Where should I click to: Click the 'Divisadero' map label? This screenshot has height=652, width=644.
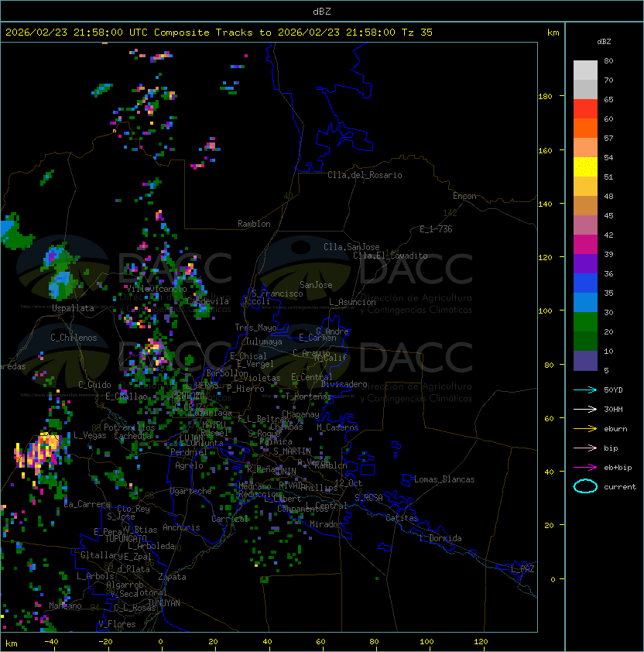point(344,384)
